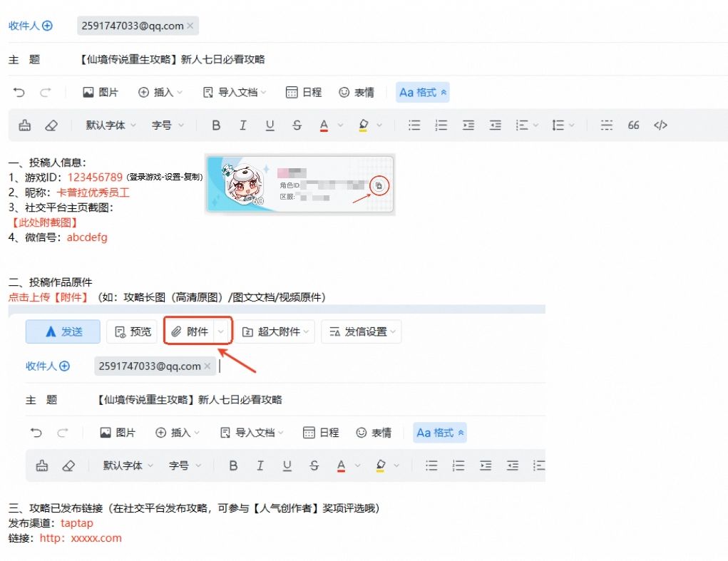Click lower 日程 button in embedded toolbar
728x561 pixels.
321,433
